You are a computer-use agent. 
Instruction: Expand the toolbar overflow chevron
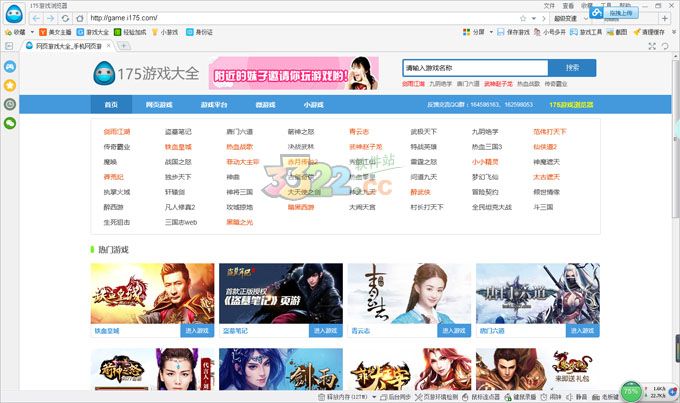674,32
